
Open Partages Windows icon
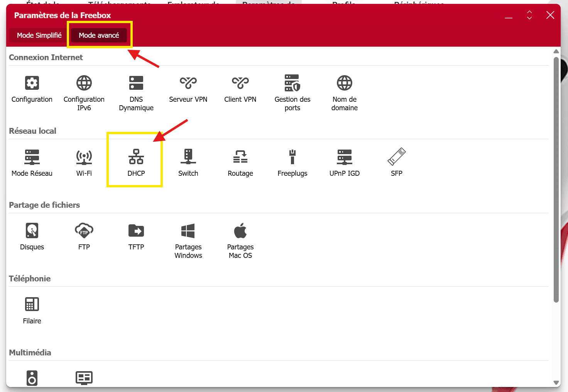tap(188, 230)
